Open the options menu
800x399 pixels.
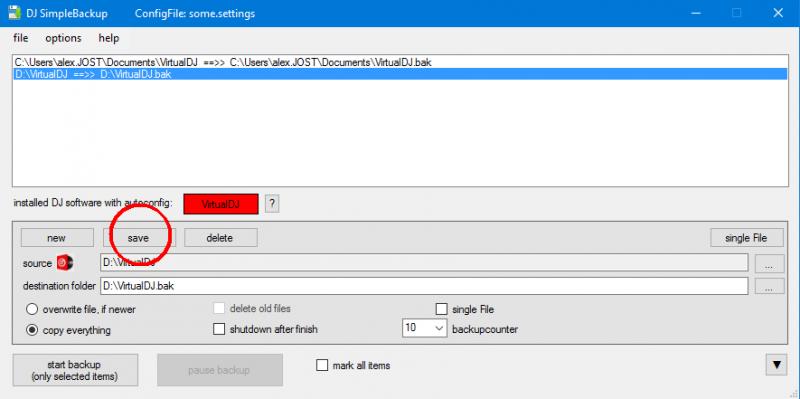[63, 38]
